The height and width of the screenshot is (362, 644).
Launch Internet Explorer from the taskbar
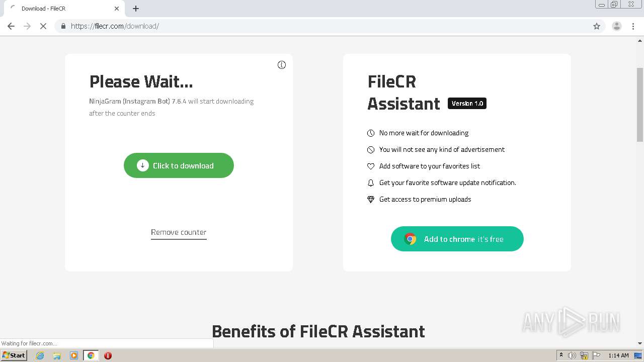pos(40,355)
